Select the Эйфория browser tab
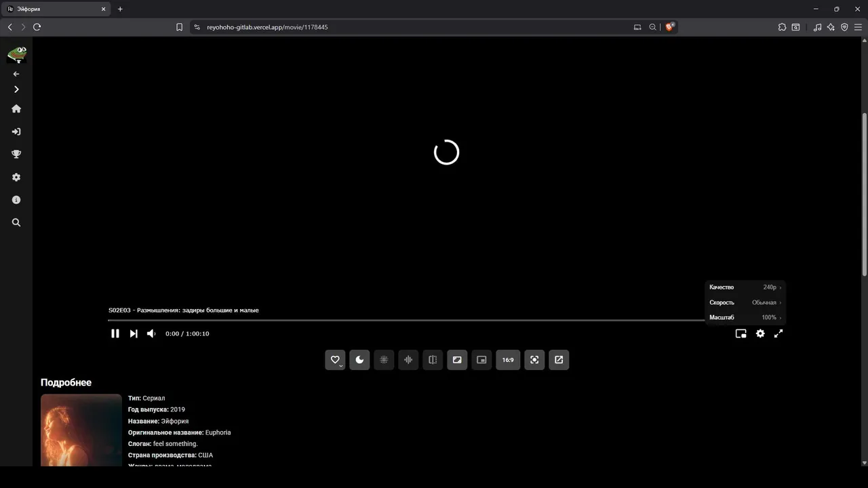This screenshot has height=488, width=868. (57, 9)
